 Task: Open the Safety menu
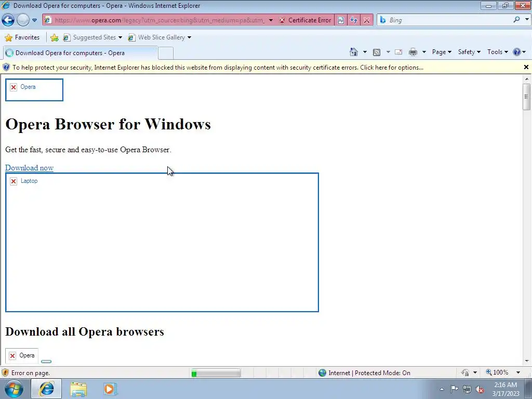pyautogui.click(x=469, y=52)
